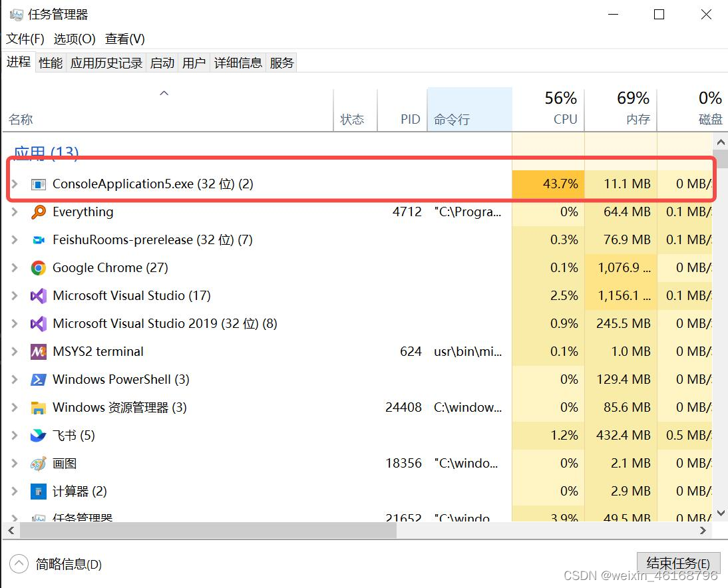Sort by the CPU column header
Viewport: 728px width, 588px height.
[548, 110]
